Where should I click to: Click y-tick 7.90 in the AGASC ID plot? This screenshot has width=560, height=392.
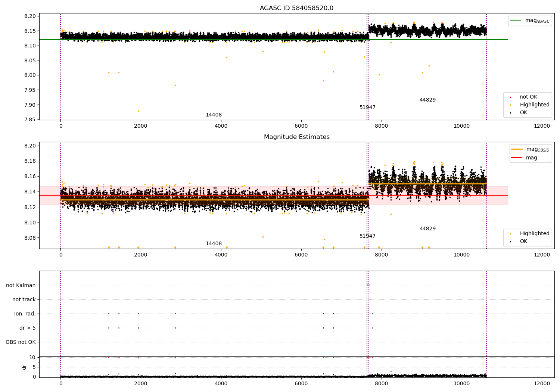(29, 105)
